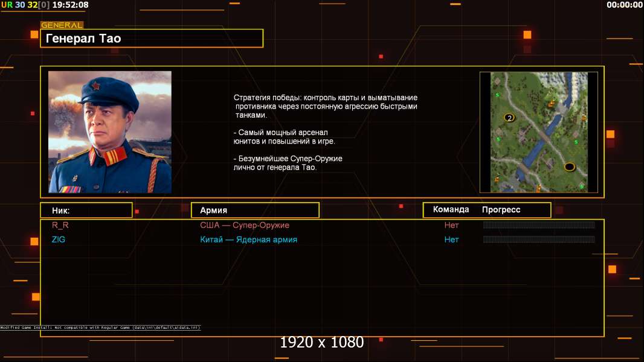Click the ZIG progress bar
The image size is (644, 362).
(539, 240)
